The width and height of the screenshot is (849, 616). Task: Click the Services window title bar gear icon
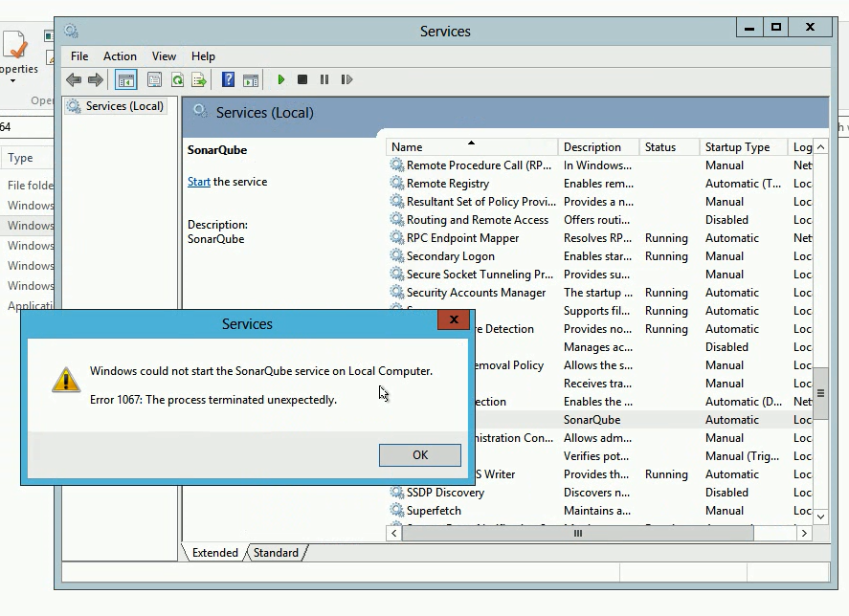point(71,31)
